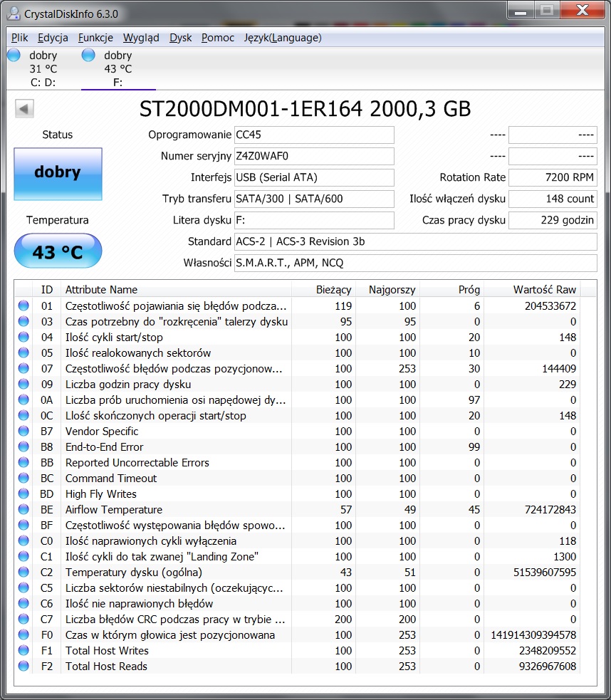Click status orb for attribute 09
Viewport: 611px width, 700px height.
[23, 384]
